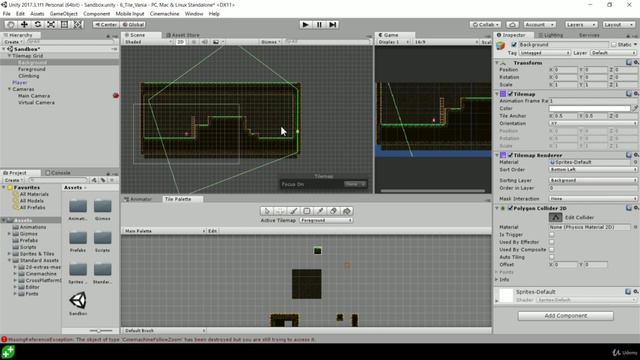Image resolution: width=640 pixels, height=360 pixels.
Task: Select the combined Transform tool
Action: coord(78,24)
